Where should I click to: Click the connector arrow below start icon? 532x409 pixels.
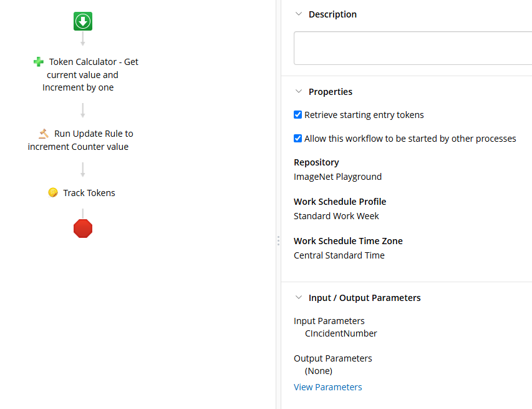pyautogui.click(x=83, y=38)
